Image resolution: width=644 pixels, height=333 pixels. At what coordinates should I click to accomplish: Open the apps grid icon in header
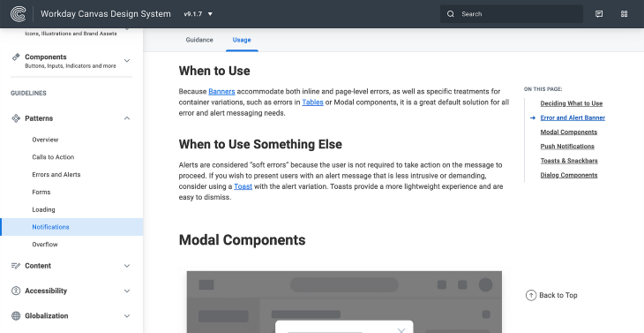pyautogui.click(x=625, y=14)
